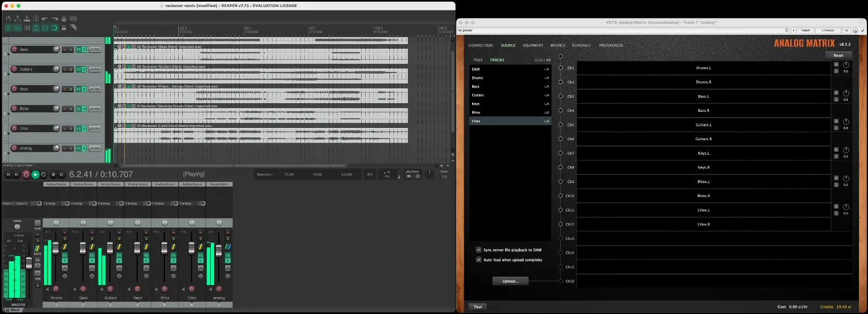Open the 2 in/out routing dropdown
Viewport: 868px width, 314px height.
pos(827,30)
